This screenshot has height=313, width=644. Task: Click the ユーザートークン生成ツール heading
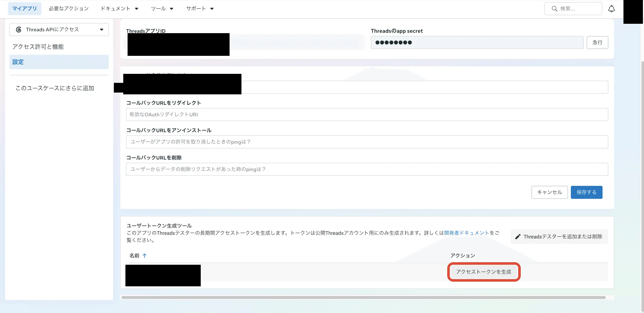(159, 226)
